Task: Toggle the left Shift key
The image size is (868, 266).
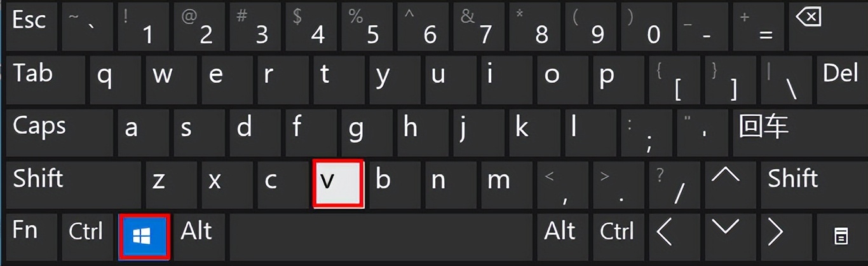Action: tap(74, 185)
